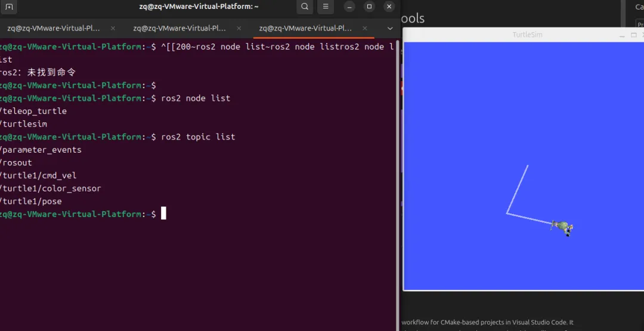This screenshot has height=331, width=644.
Task: Close the second terminal tab
Action: (x=239, y=29)
